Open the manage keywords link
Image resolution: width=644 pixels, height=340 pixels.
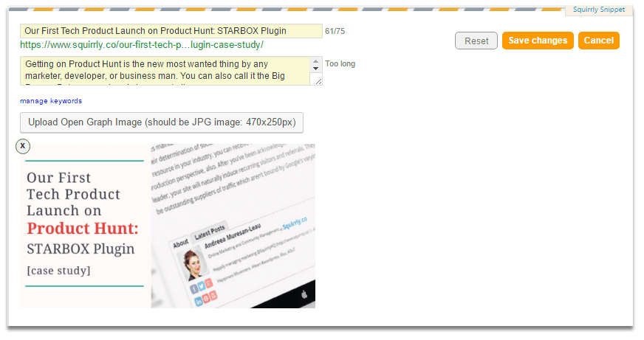point(51,101)
